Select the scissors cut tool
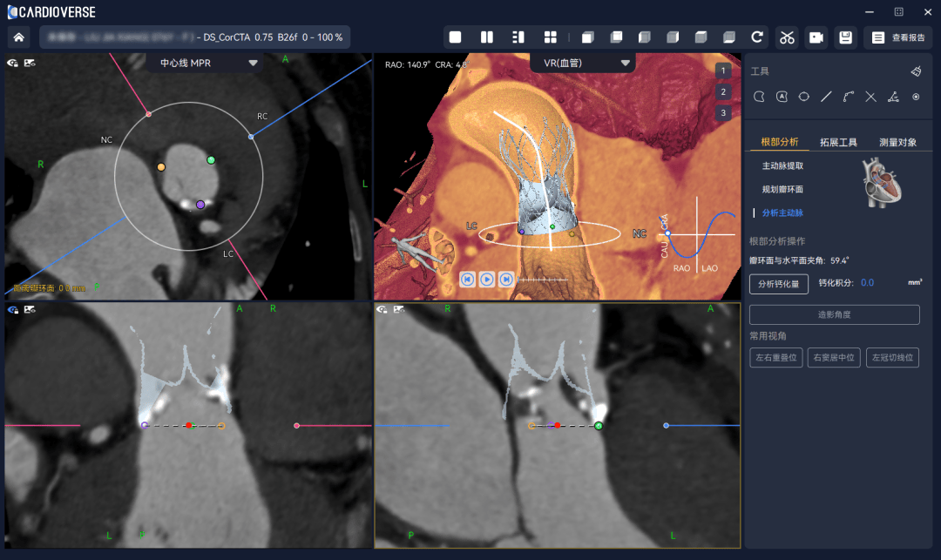Image resolution: width=941 pixels, height=560 pixels. click(787, 37)
